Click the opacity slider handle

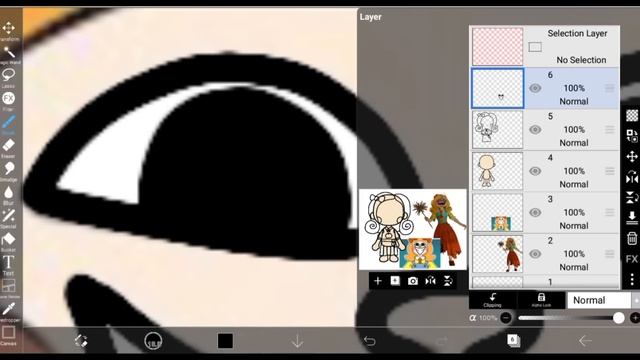pos(618,318)
